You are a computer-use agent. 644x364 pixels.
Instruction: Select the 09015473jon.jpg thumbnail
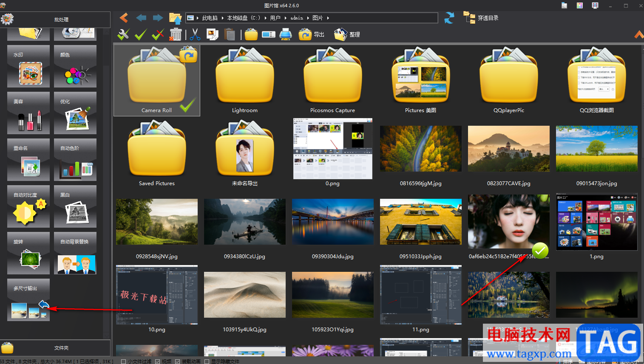(x=597, y=149)
